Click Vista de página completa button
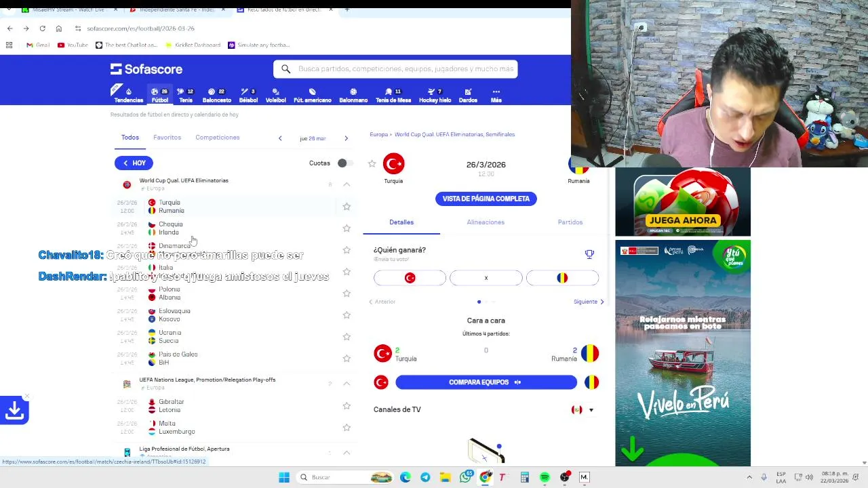This screenshot has height=488, width=868. click(x=486, y=199)
